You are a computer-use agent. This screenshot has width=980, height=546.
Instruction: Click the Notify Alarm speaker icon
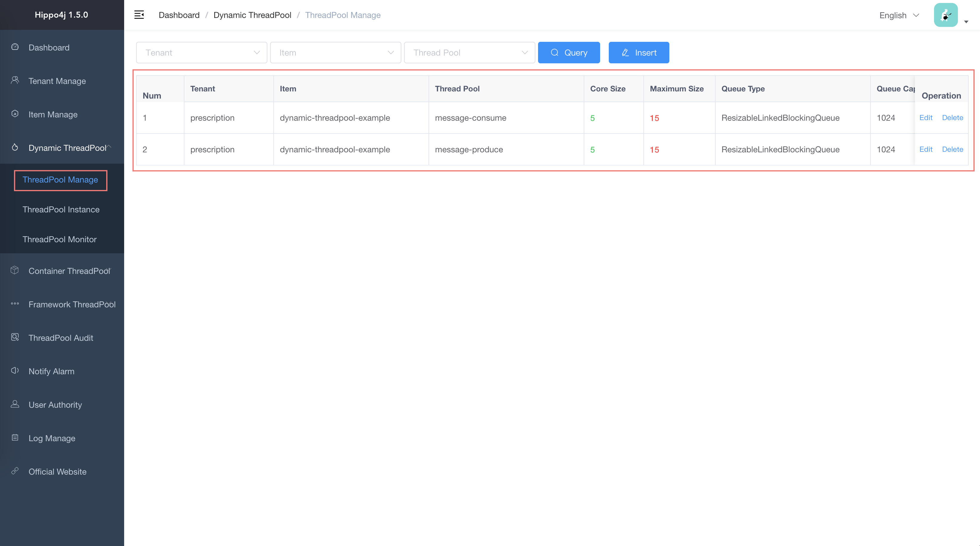15,371
